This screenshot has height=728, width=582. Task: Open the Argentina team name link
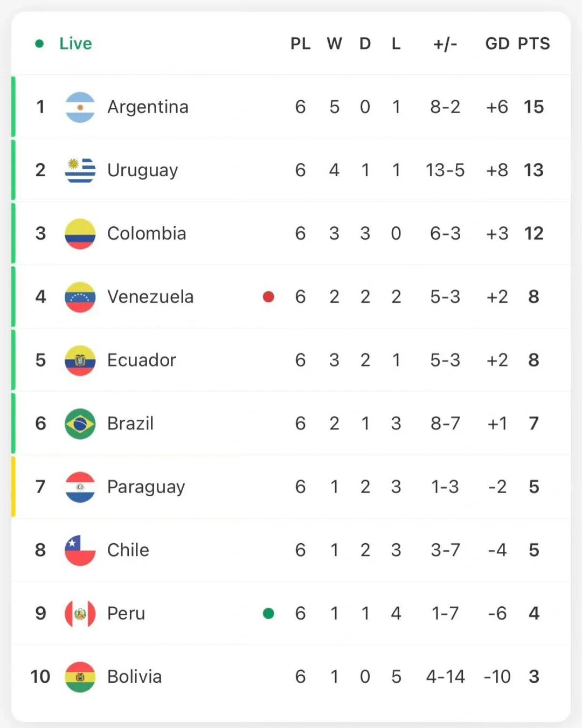tap(148, 107)
